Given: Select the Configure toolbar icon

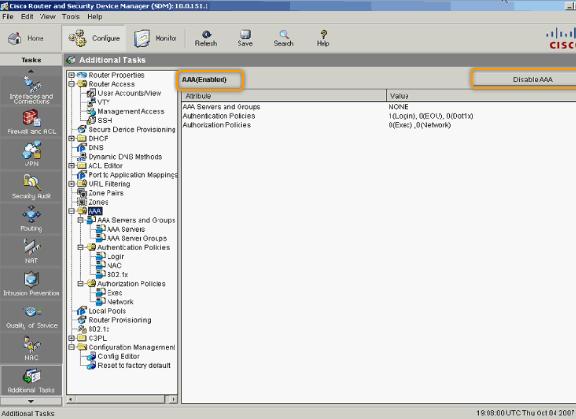Looking at the screenshot, I should [94, 38].
